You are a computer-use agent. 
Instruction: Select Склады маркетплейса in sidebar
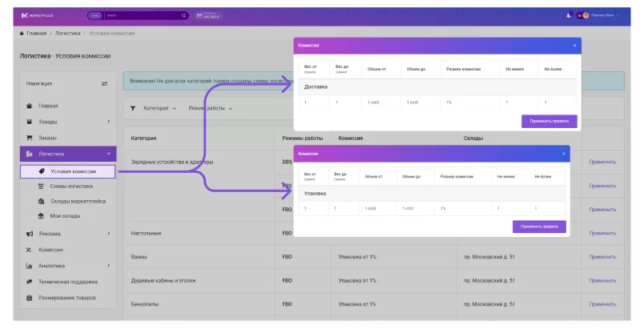coord(78,201)
